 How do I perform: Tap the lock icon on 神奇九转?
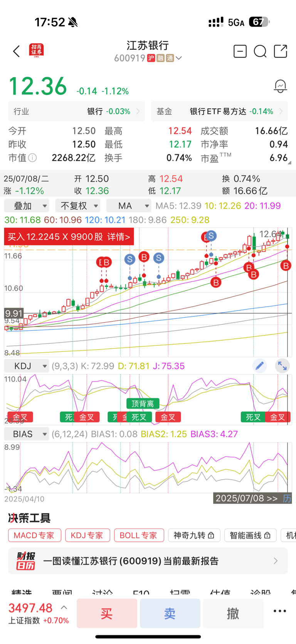(x=211, y=536)
